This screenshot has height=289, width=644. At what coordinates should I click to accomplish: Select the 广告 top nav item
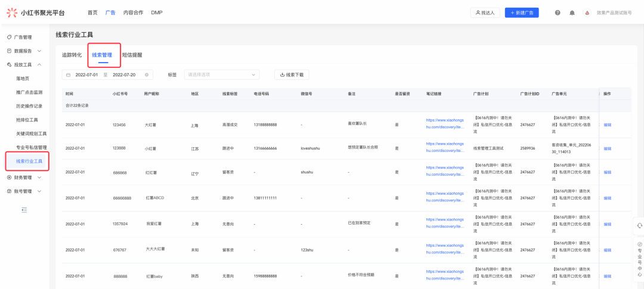click(x=110, y=13)
